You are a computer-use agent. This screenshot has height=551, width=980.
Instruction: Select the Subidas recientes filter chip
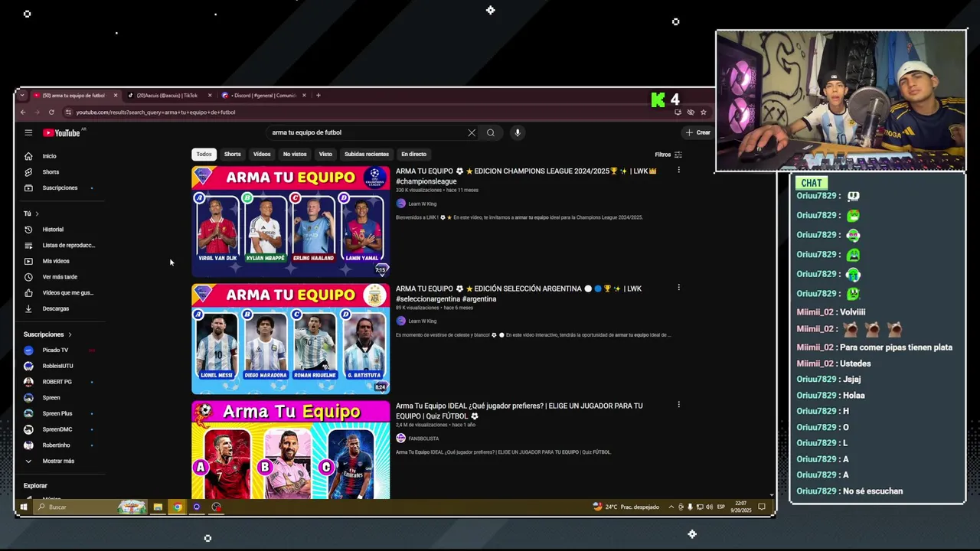(x=367, y=154)
